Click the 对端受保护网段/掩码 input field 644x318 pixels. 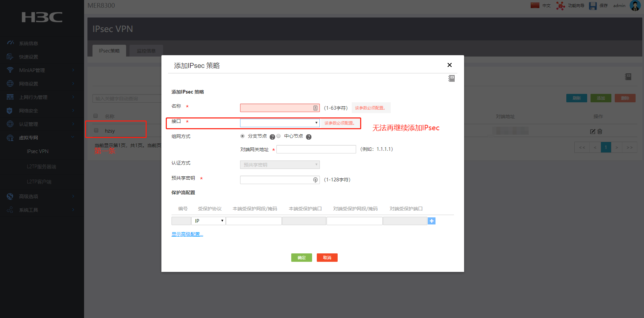[354, 221]
